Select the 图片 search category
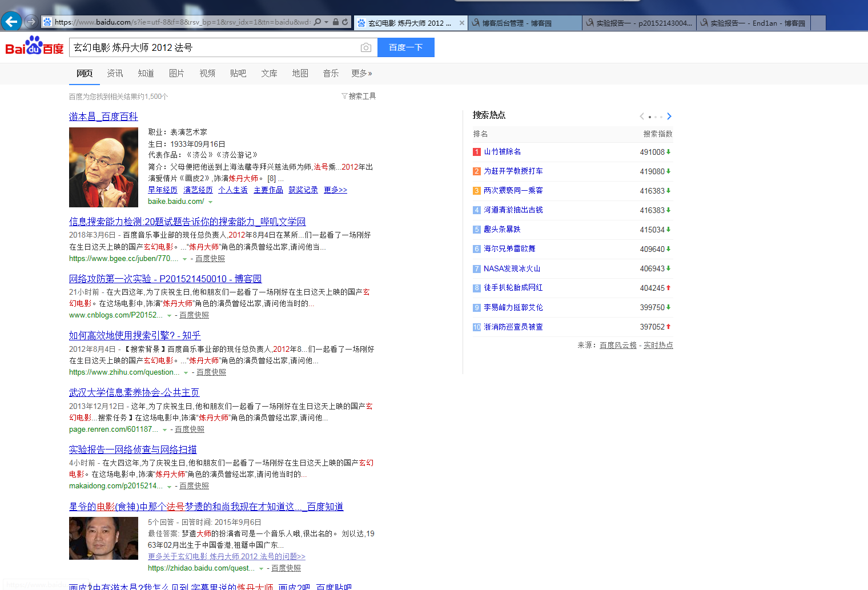The width and height of the screenshot is (868, 590). click(x=176, y=73)
